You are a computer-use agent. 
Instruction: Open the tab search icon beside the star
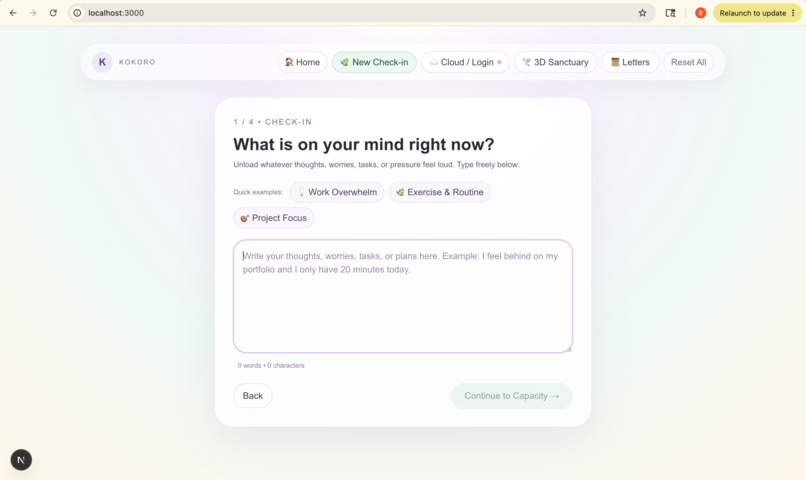pos(670,13)
